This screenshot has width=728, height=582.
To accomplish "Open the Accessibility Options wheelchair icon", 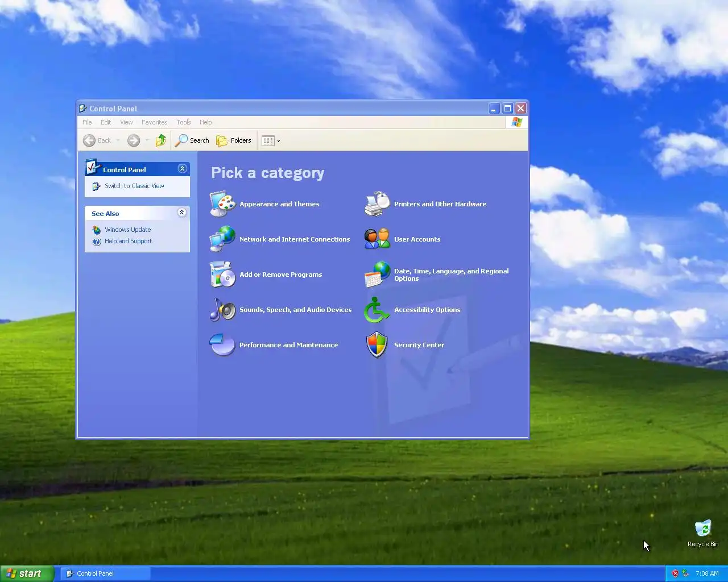I will pos(377,310).
